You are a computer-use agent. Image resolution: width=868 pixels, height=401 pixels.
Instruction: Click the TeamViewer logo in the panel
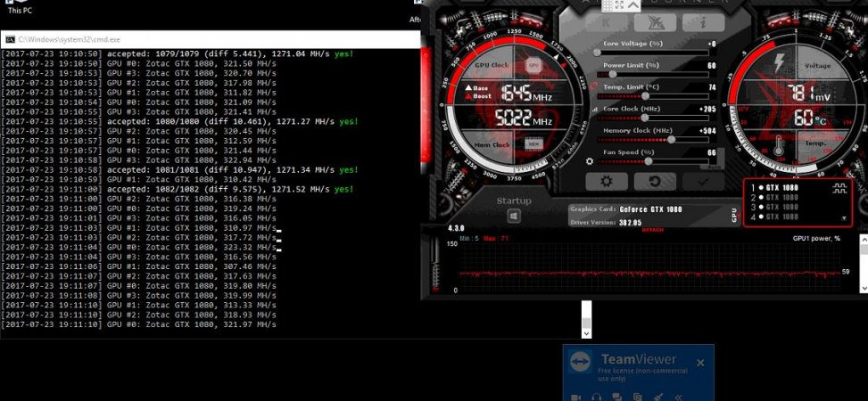(x=580, y=361)
